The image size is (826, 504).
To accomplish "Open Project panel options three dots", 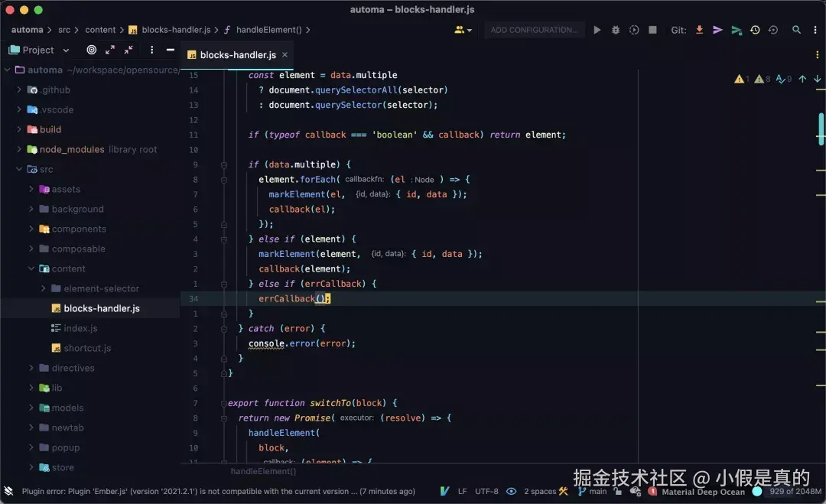I will (x=151, y=50).
